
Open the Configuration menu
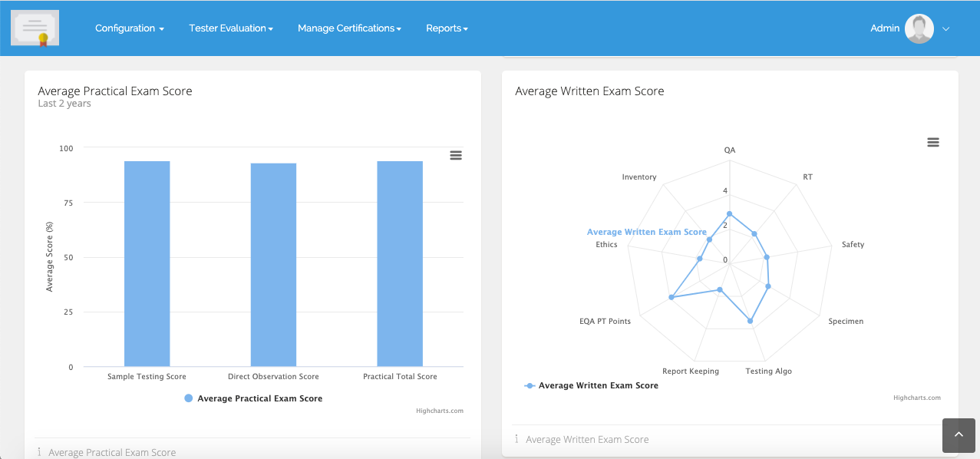129,28
